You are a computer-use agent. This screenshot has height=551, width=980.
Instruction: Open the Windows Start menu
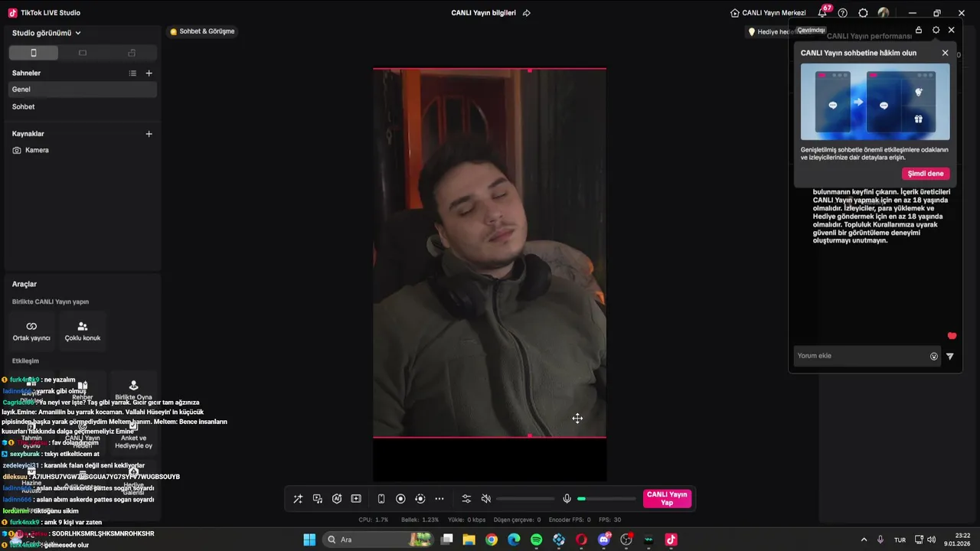click(x=309, y=540)
